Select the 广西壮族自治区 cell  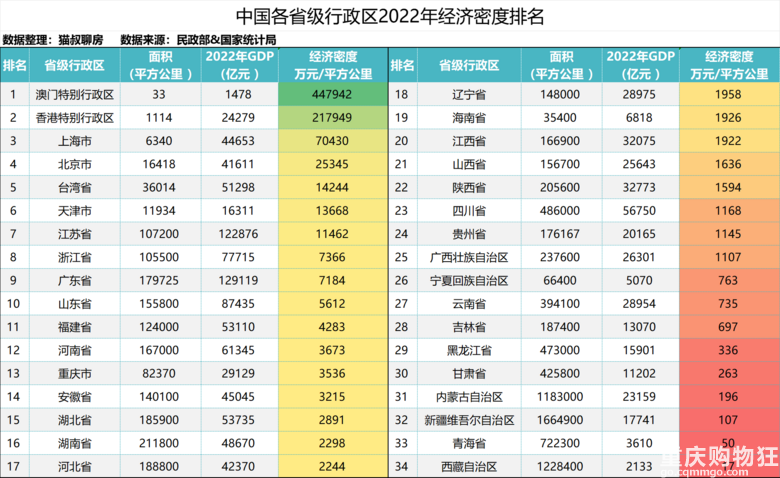469,257
